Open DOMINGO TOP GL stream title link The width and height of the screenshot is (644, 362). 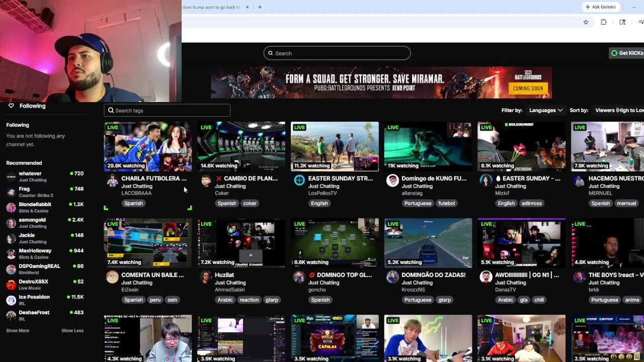(340, 275)
